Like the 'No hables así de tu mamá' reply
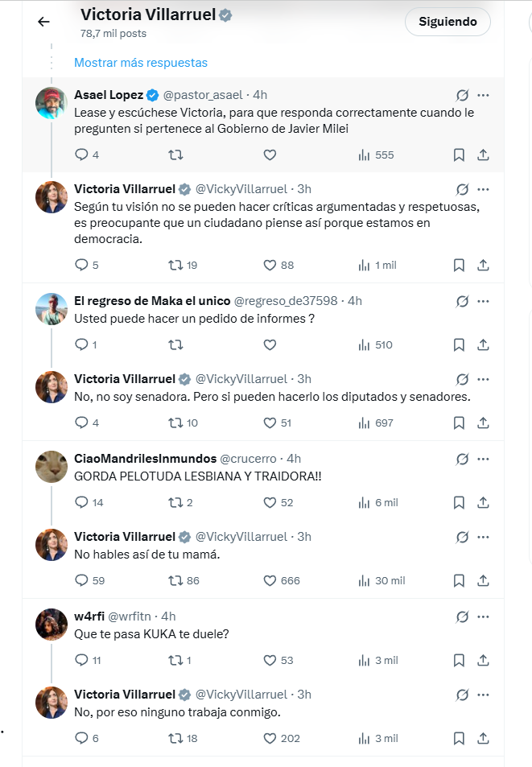The width and height of the screenshot is (532, 767). point(270,580)
